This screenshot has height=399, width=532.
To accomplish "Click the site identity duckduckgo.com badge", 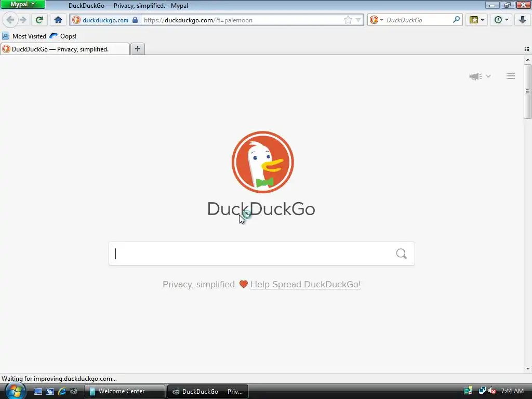I will coord(105,20).
